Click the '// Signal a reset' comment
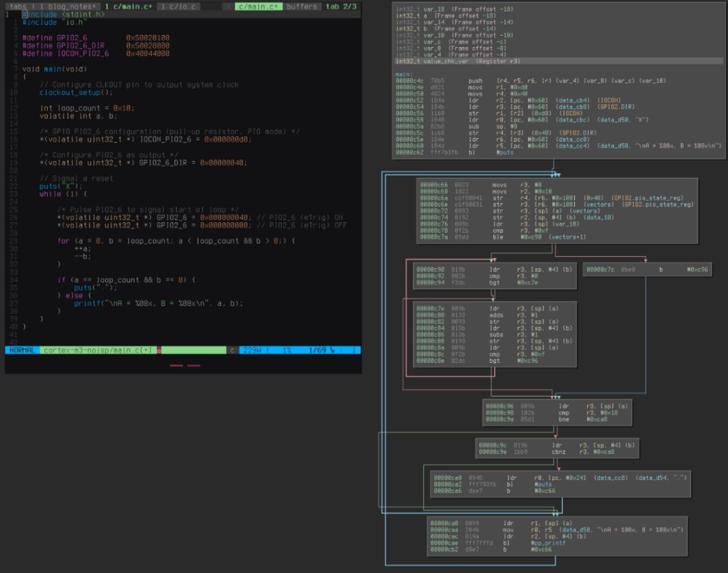This screenshot has height=573, width=728. coord(76,179)
